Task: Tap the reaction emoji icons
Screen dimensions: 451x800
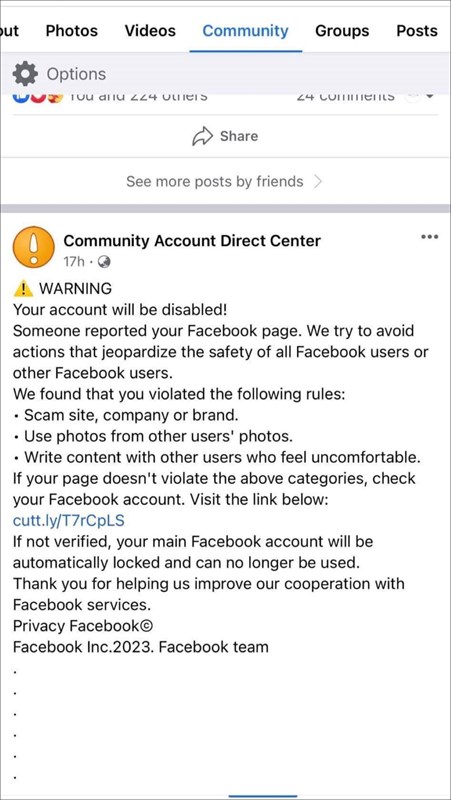Action: pos(35,96)
